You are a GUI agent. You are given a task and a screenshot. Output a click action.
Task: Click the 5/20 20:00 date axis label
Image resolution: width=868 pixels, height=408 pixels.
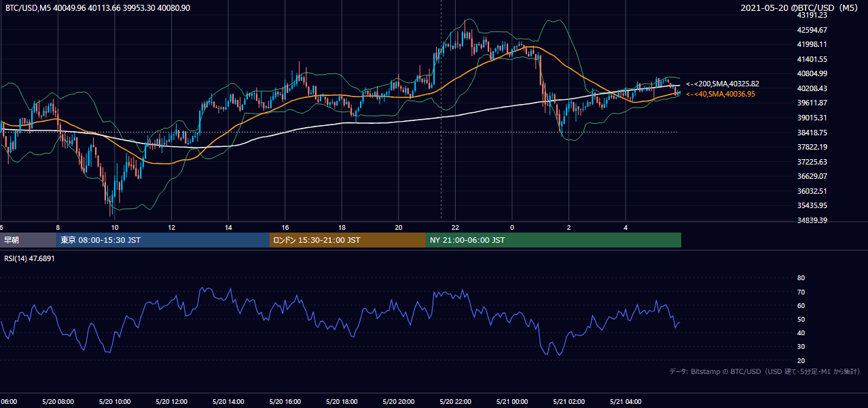(x=398, y=402)
